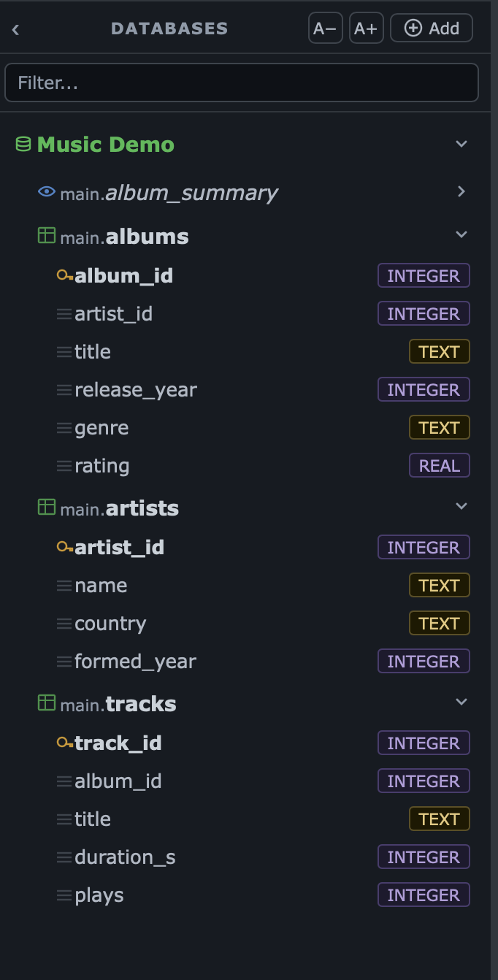Increase font size with A+ button
Image resolution: width=498 pixels, height=980 pixels.
(x=366, y=28)
